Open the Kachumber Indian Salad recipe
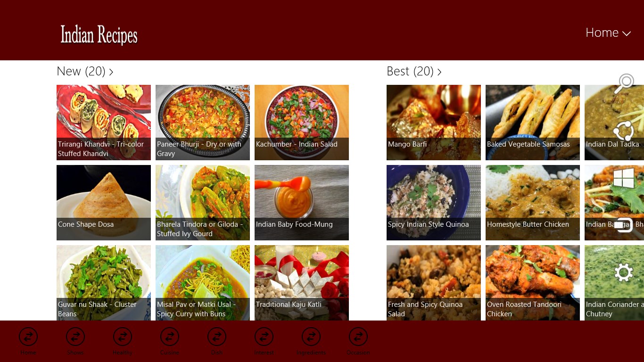The width and height of the screenshot is (644, 362). pyautogui.click(x=302, y=123)
